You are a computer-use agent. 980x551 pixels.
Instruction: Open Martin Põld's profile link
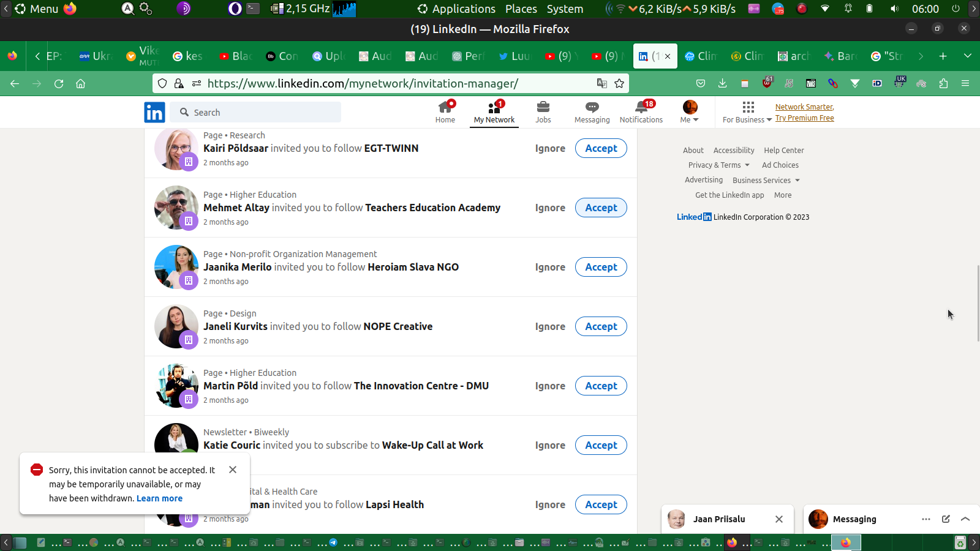pos(230,386)
